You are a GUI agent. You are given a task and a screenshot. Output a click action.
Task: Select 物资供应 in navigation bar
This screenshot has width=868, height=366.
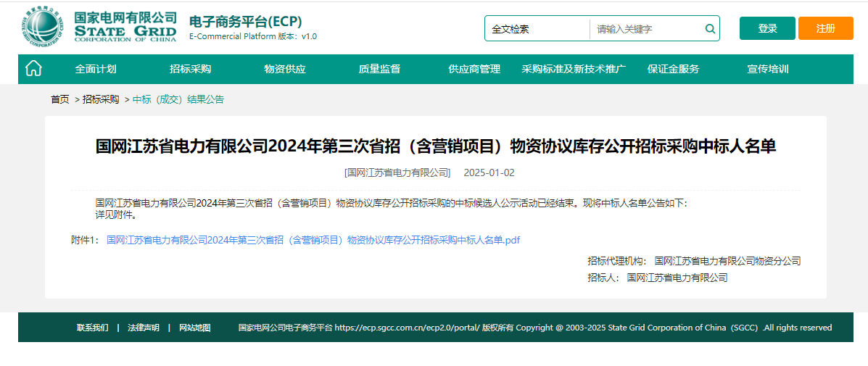pyautogui.click(x=285, y=69)
